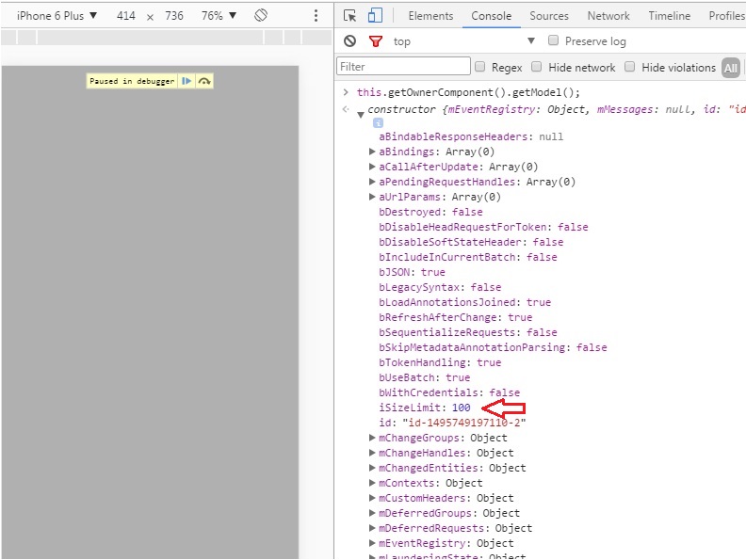Select bJSON: true property
Viewport: 746px width, 560px height.
point(412,272)
